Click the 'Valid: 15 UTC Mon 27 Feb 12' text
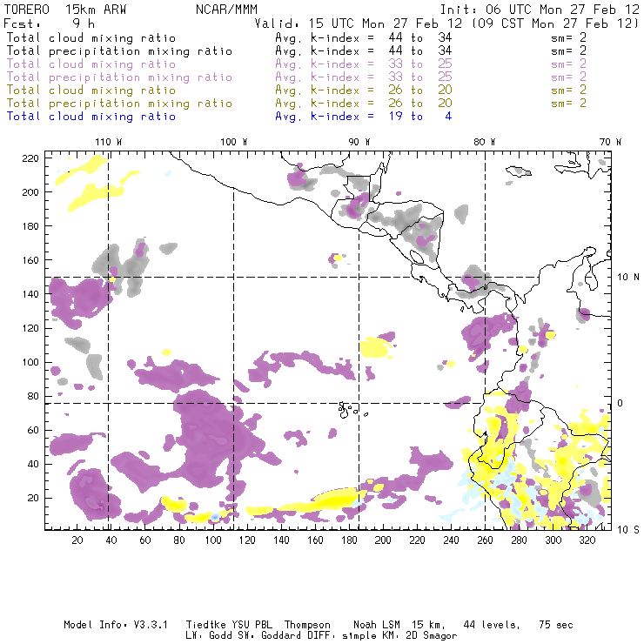644x644 pixels. point(359,23)
